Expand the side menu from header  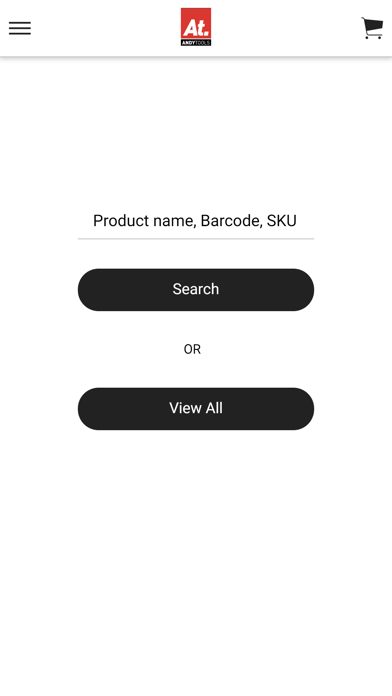tap(20, 28)
